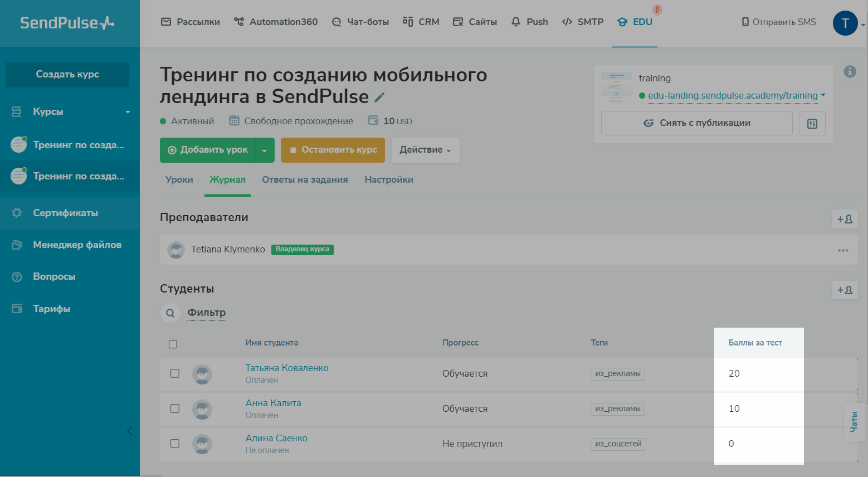The height and width of the screenshot is (477, 868).
Task: Switch to the Уроки tab
Action: point(179,180)
